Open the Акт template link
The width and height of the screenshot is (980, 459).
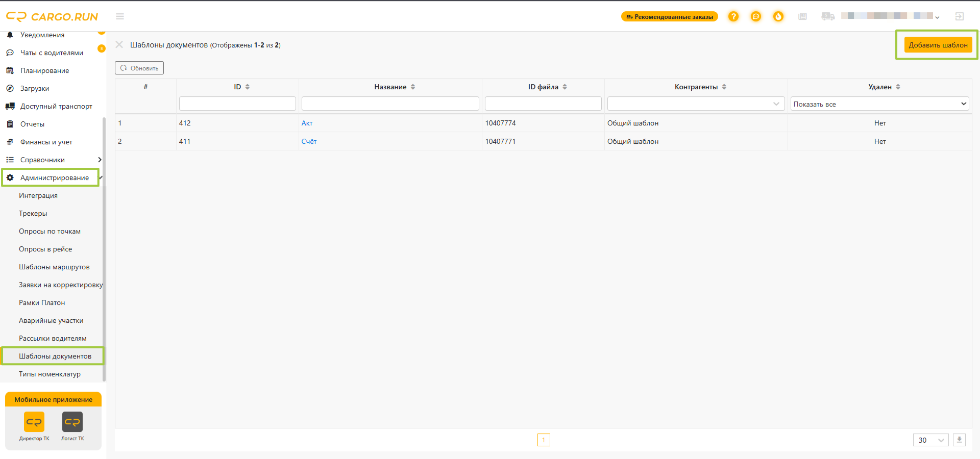[307, 123]
